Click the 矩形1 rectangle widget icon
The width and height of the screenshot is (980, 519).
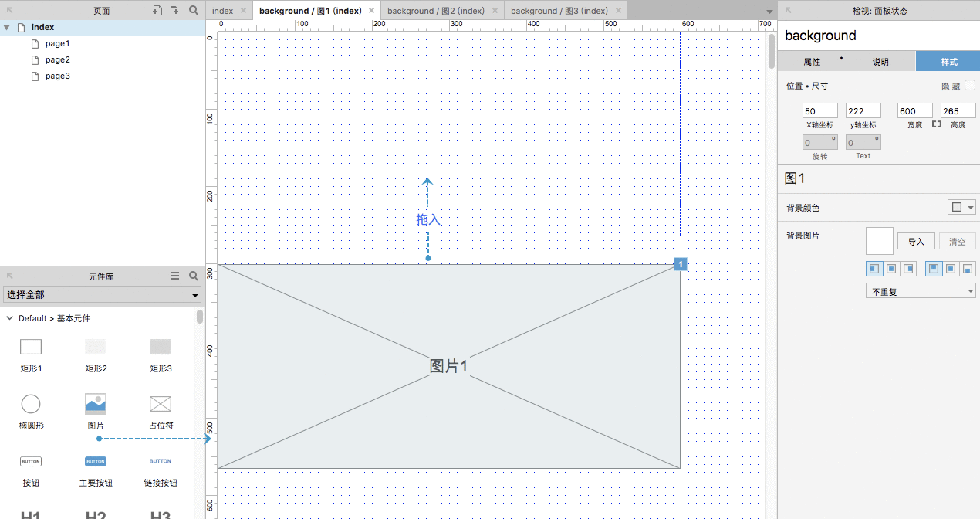point(31,347)
